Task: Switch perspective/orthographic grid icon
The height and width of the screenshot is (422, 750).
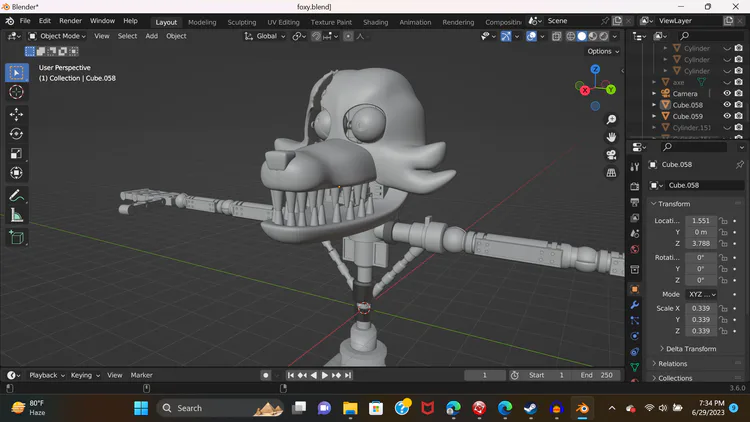Action: pos(611,173)
